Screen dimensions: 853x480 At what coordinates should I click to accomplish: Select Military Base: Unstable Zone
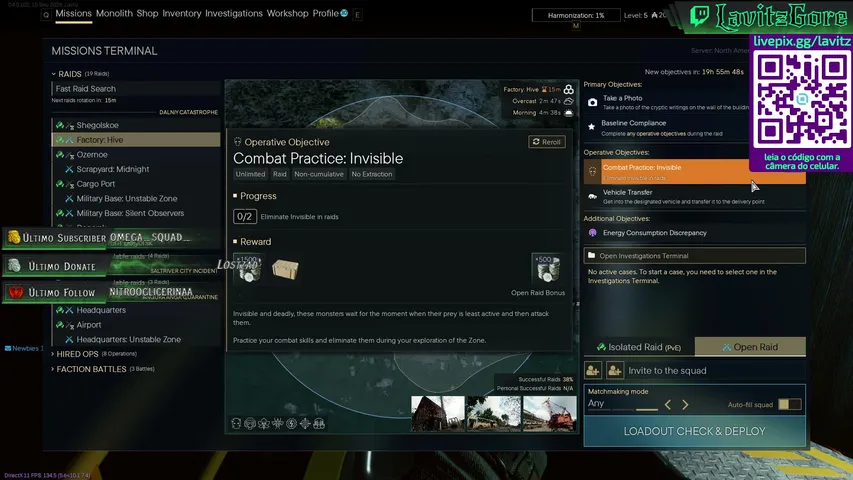click(136, 199)
